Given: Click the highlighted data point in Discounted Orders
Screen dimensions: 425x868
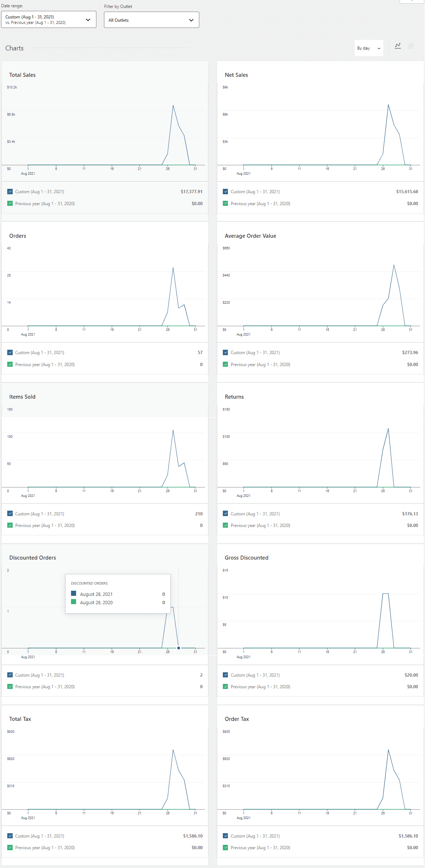Looking at the screenshot, I should (179, 648).
